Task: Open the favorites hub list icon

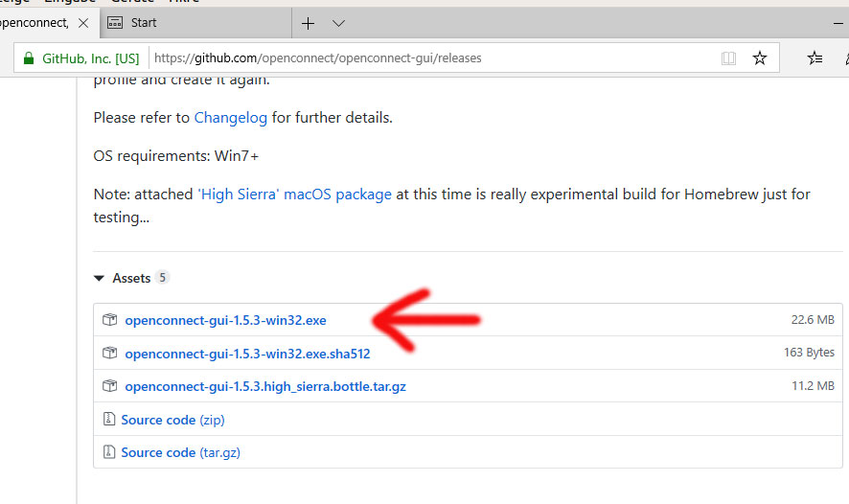Action: pos(815,58)
